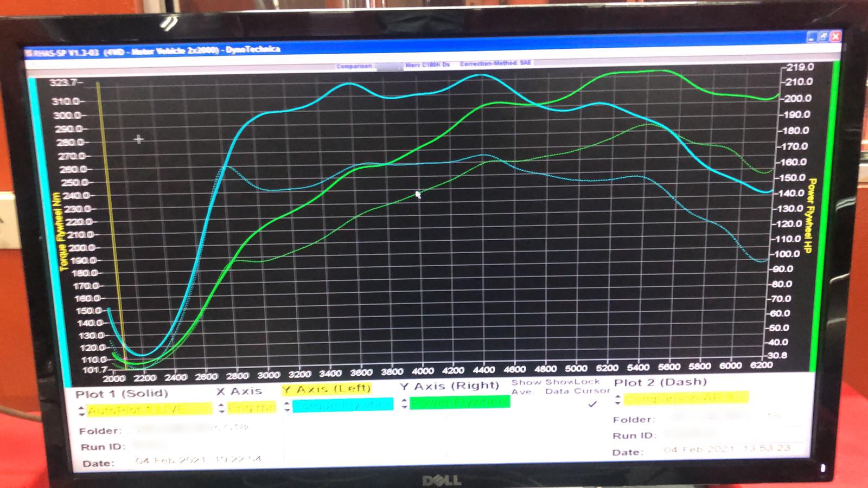Click the highlighted Y Axis (Left) label
Image resolution: width=868 pixels, height=488 pixels.
pyautogui.click(x=327, y=388)
